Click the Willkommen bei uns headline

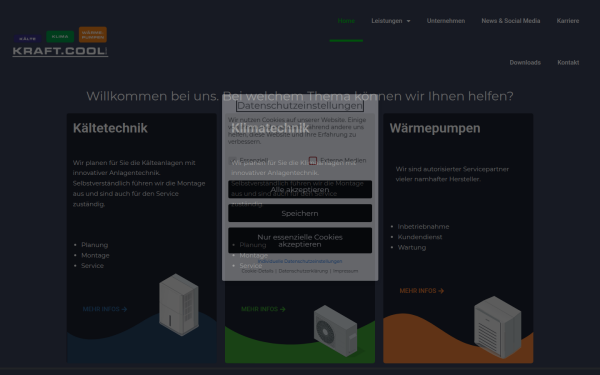coord(300,96)
